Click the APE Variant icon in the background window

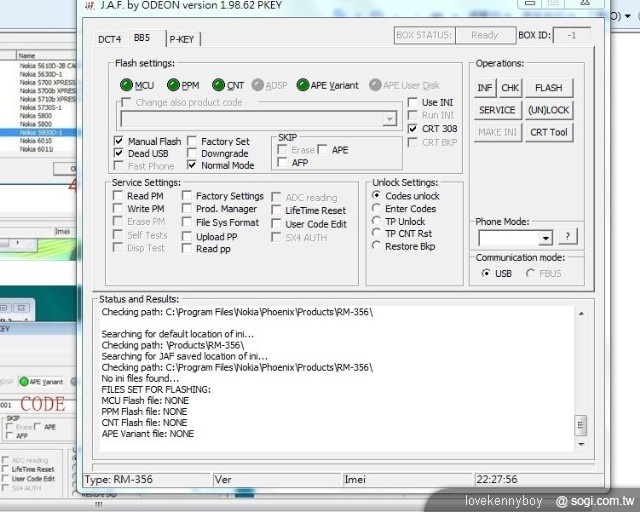(x=24, y=382)
